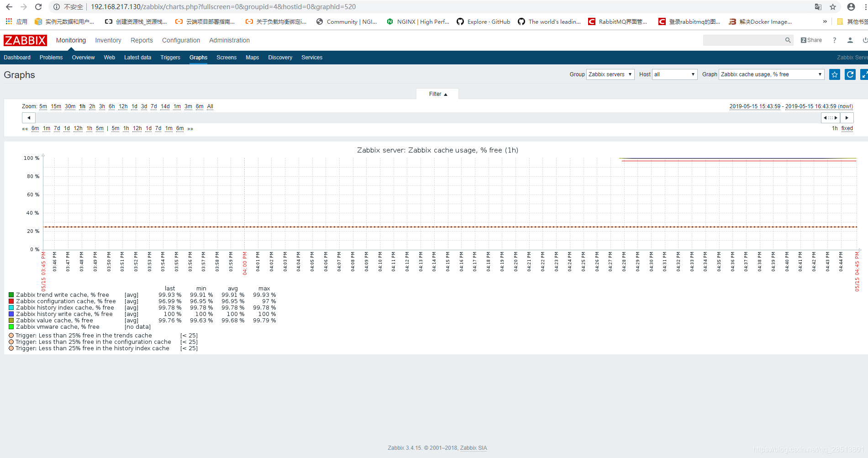Set zoom to 15m

[x=56, y=106]
